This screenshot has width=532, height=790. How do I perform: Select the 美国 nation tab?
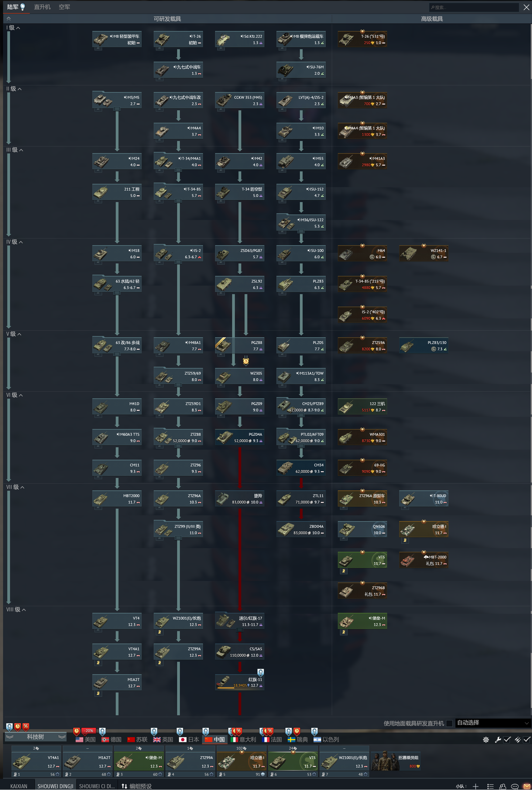tap(85, 740)
